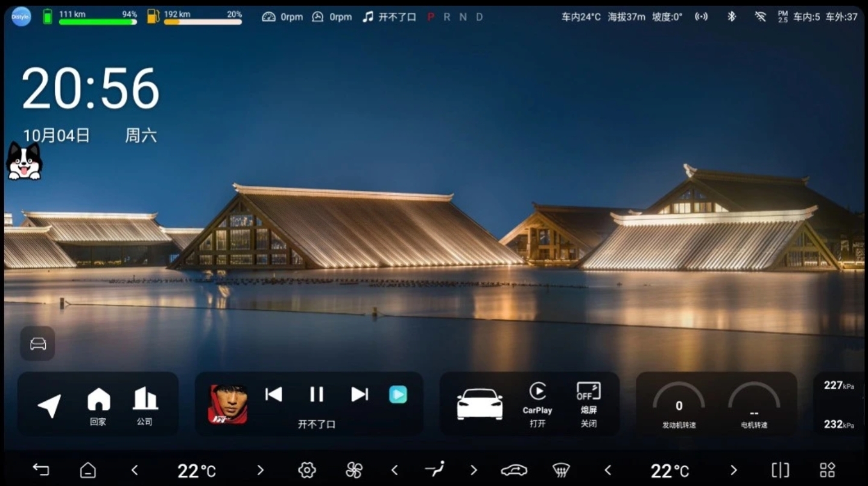Decrease left temperature with left chevron
This screenshot has width=868, height=486.
[135, 470]
